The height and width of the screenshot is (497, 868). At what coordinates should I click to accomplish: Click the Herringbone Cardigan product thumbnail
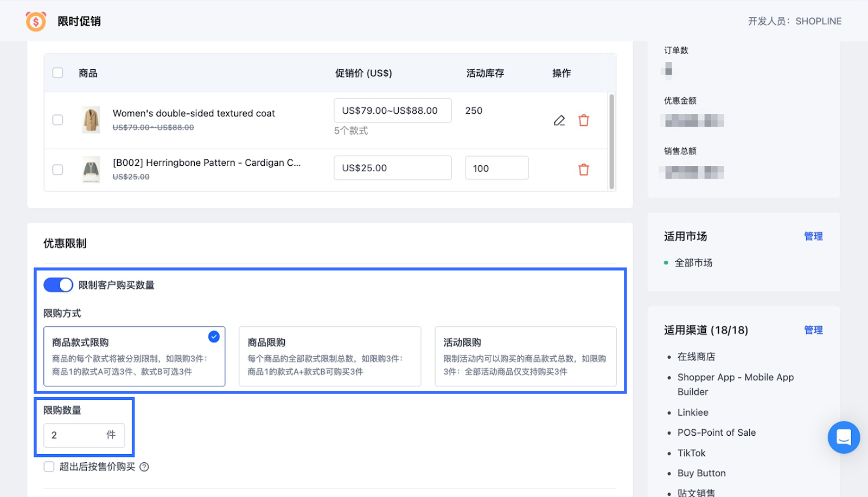tap(91, 170)
